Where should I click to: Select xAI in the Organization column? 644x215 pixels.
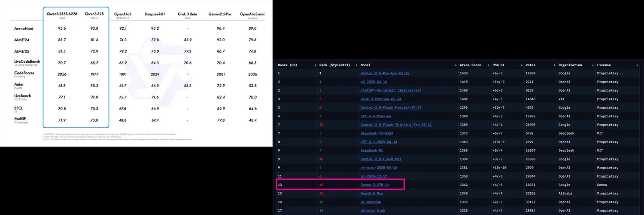coord(562,99)
